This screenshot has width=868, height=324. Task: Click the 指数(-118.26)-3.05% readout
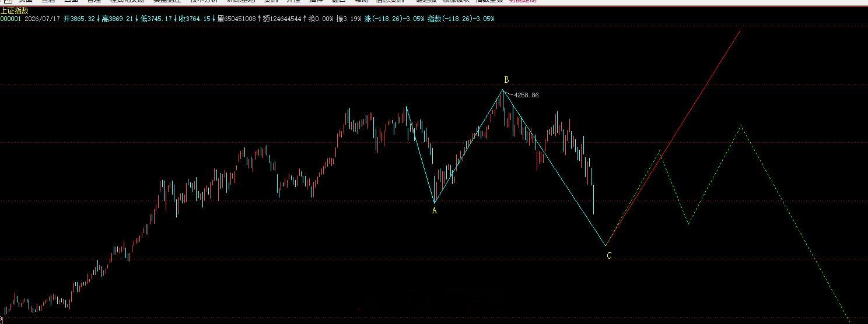click(460, 19)
